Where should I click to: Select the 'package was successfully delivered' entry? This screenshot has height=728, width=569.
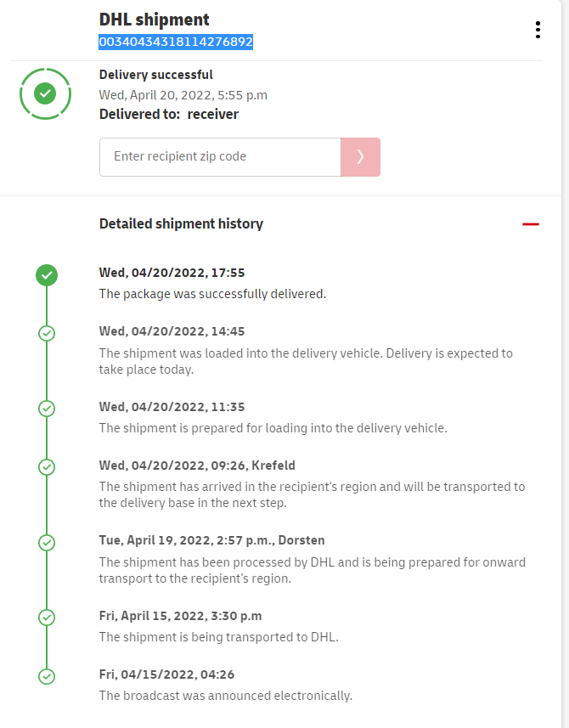coord(212,294)
